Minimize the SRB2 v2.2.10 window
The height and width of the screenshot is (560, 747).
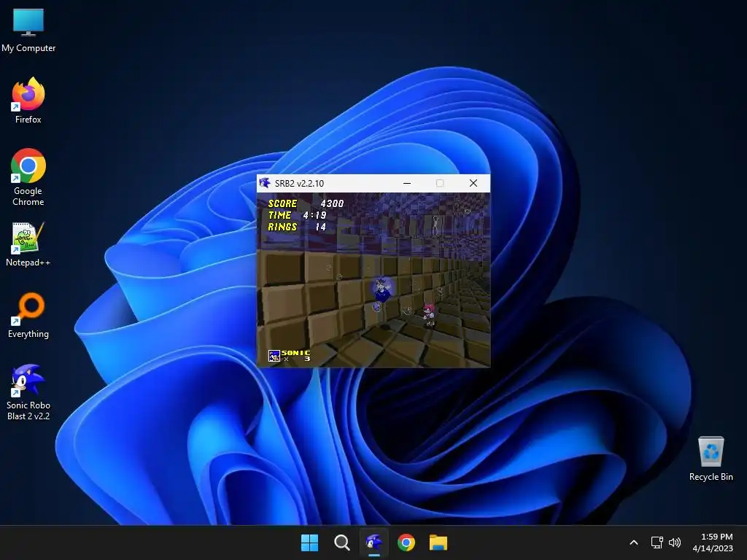(407, 183)
